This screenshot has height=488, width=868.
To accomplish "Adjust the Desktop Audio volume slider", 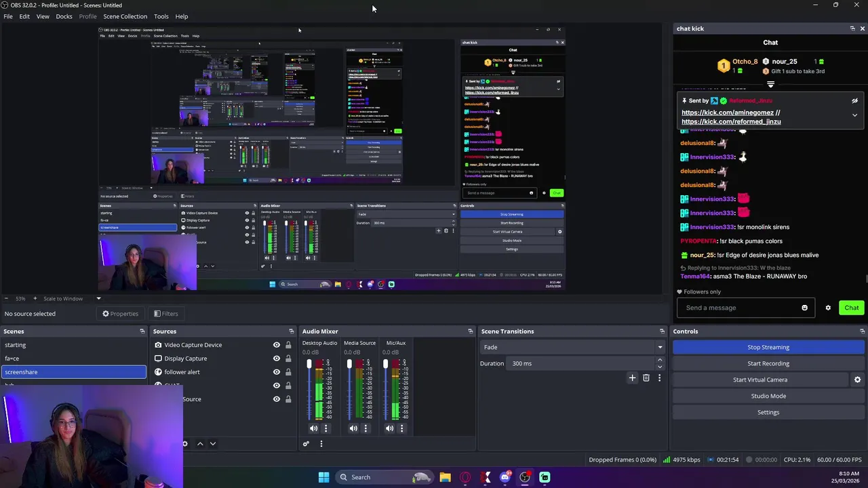I will tap(309, 390).
